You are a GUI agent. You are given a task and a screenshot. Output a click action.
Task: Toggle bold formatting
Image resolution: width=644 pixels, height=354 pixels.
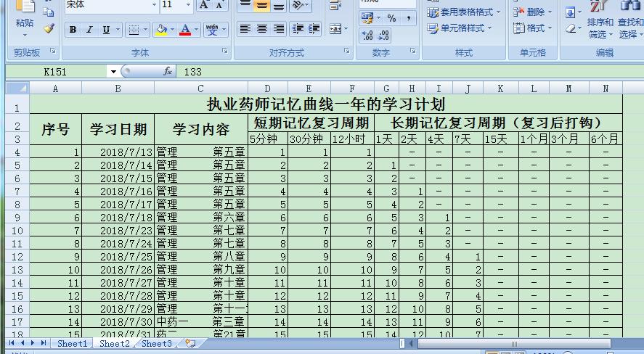pyautogui.click(x=73, y=30)
